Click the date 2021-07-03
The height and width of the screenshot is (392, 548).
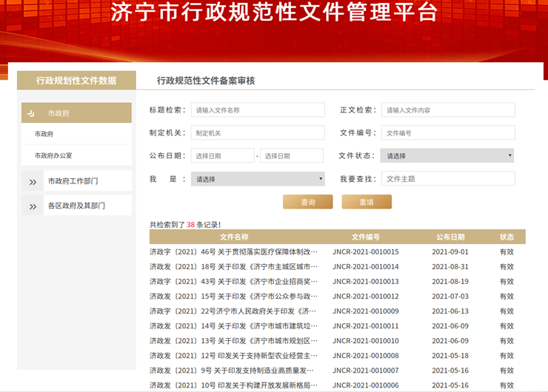450,297
